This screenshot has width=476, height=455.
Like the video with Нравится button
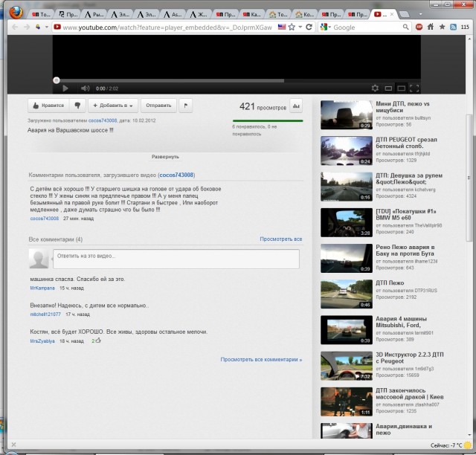tap(48, 106)
